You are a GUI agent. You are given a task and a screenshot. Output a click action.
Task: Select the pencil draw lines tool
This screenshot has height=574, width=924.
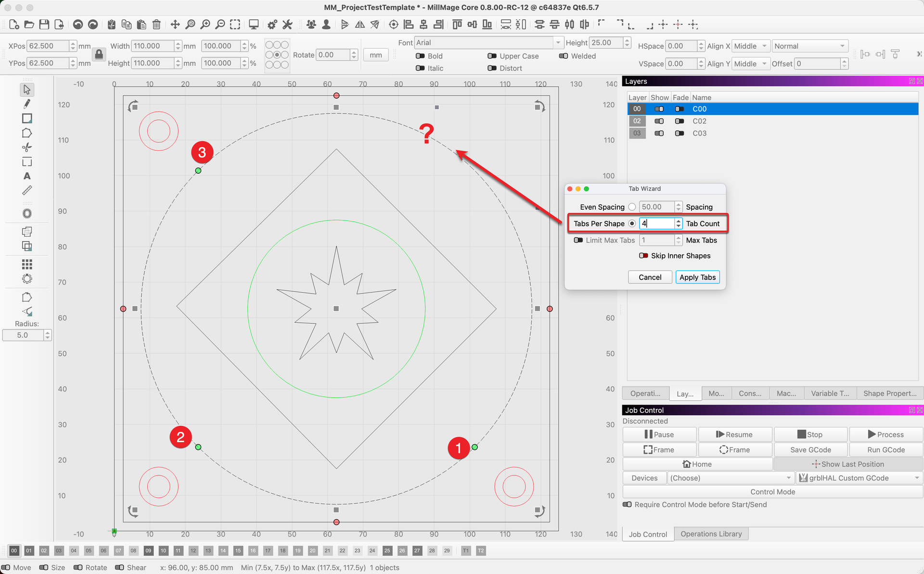(27, 104)
